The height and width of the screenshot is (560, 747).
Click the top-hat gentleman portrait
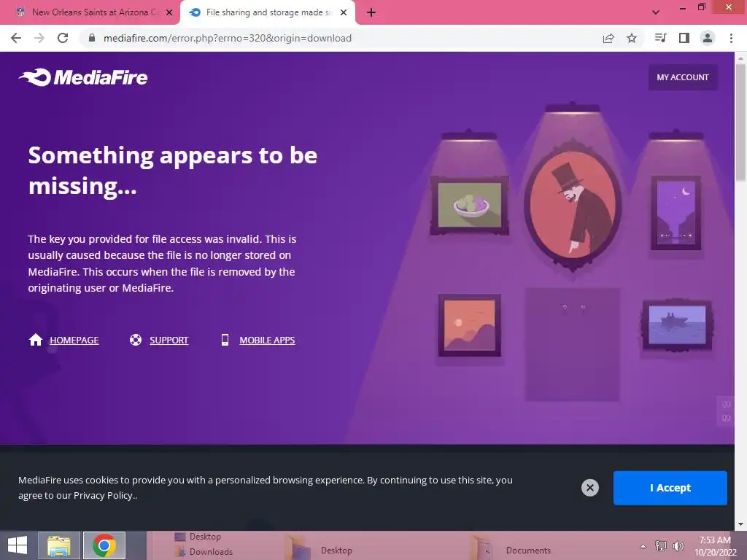(572, 205)
